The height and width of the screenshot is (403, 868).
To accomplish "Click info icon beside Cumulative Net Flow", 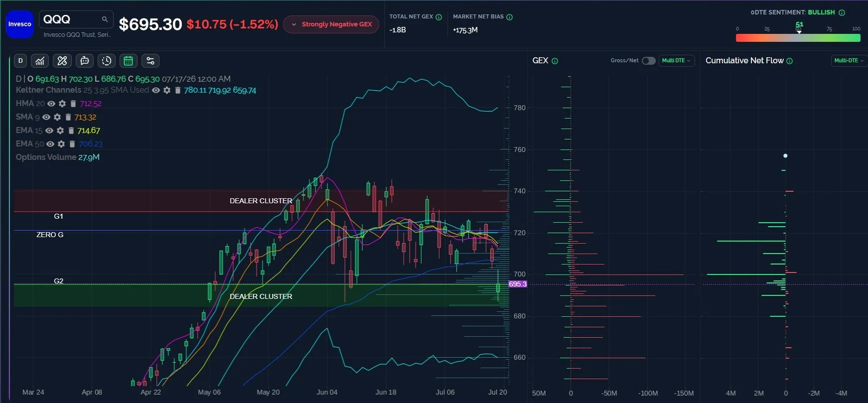I will (x=789, y=61).
